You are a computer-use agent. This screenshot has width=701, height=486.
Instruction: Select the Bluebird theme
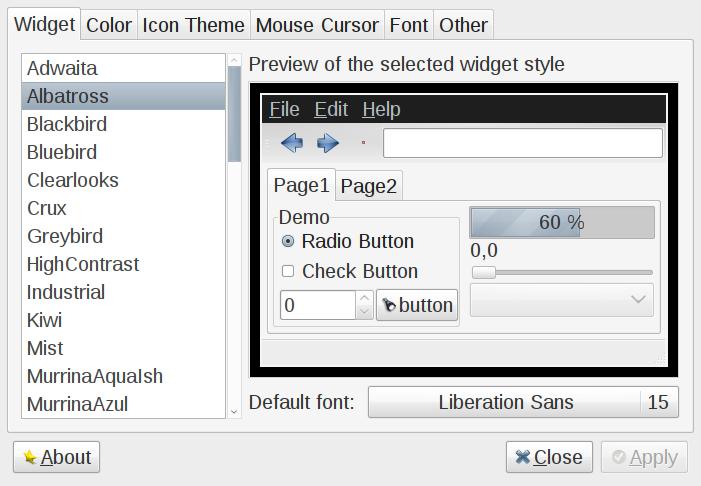[123, 152]
